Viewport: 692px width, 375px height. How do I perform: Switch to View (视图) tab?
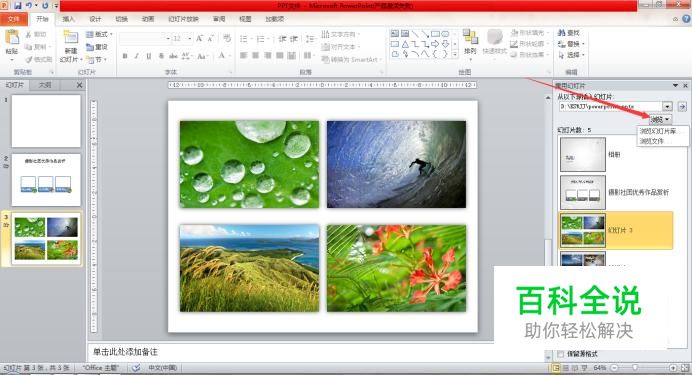tap(245, 19)
